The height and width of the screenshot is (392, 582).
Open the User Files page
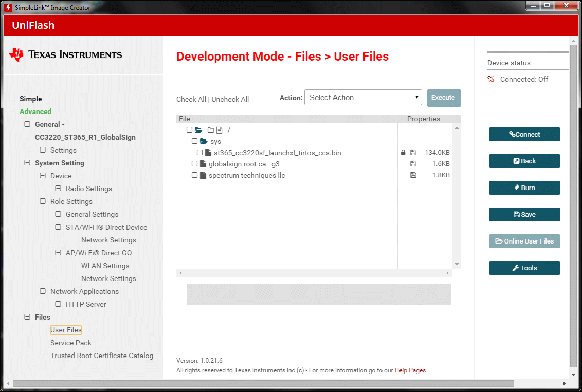point(66,330)
